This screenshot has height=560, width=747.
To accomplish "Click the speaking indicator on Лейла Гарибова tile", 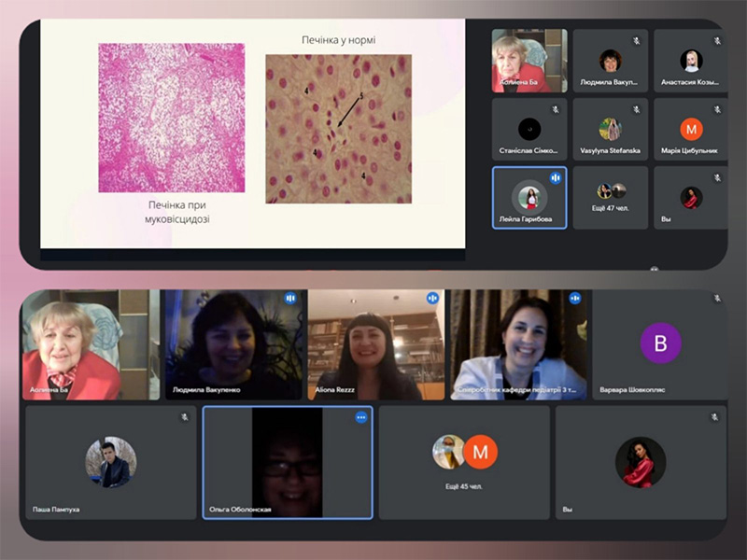I will 555,177.
